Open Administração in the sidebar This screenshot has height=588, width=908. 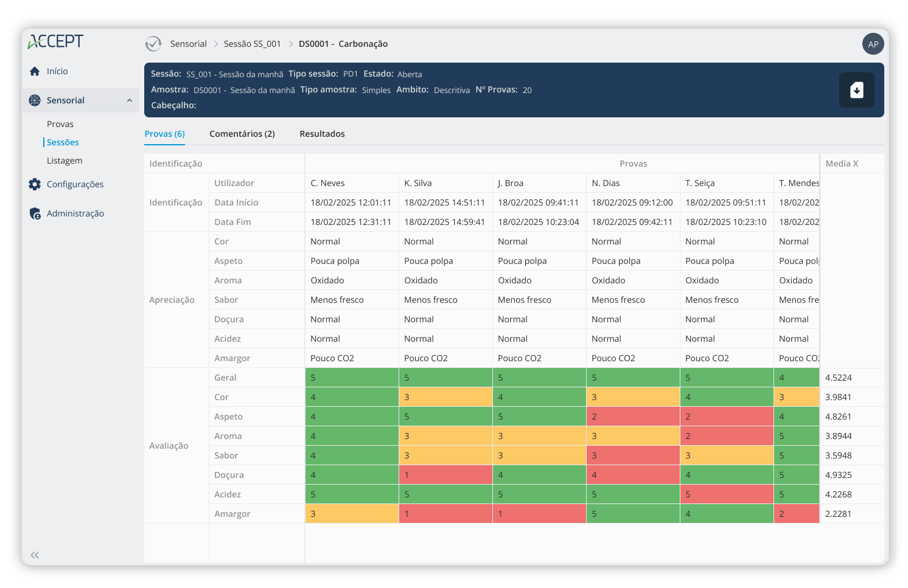pos(75,213)
